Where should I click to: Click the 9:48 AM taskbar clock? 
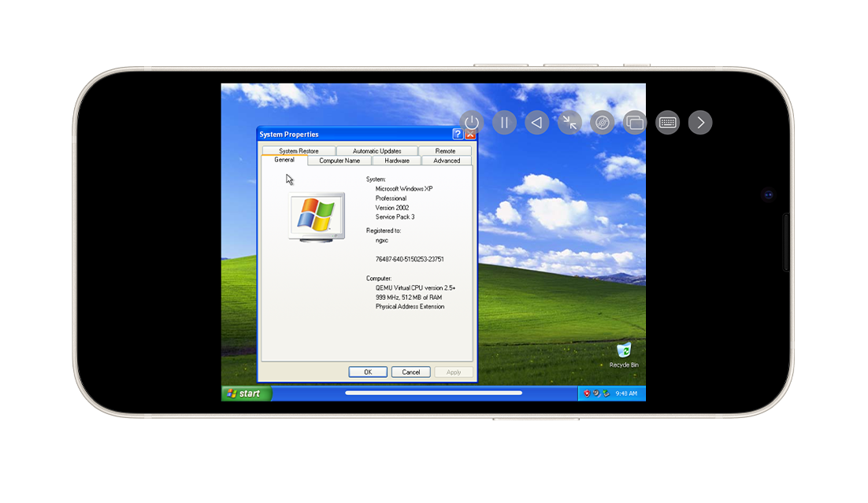pyautogui.click(x=626, y=394)
